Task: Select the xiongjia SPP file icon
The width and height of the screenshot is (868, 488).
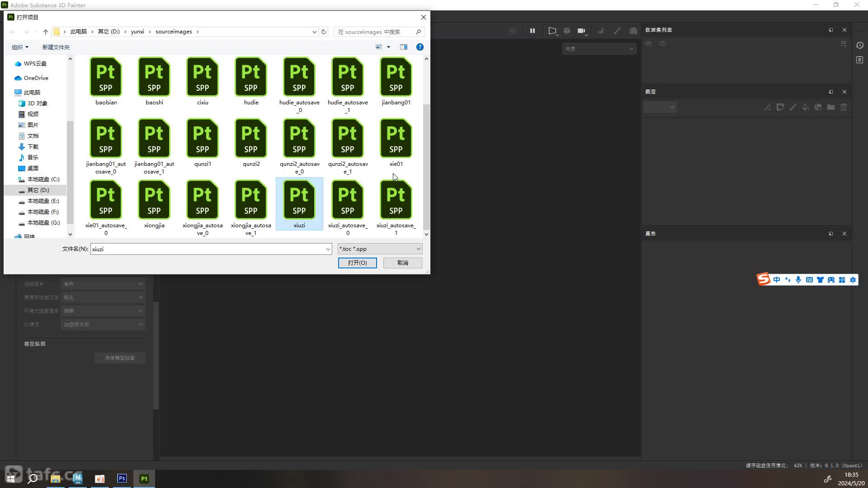Action: (154, 200)
